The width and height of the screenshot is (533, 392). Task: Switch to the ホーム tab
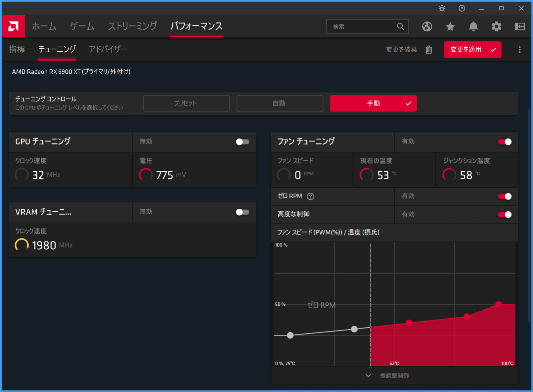click(44, 26)
